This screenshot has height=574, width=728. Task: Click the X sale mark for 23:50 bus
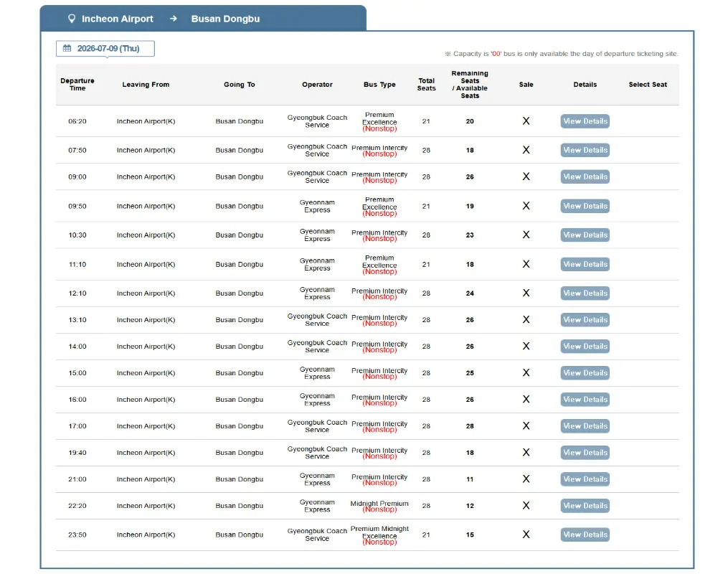point(526,535)
